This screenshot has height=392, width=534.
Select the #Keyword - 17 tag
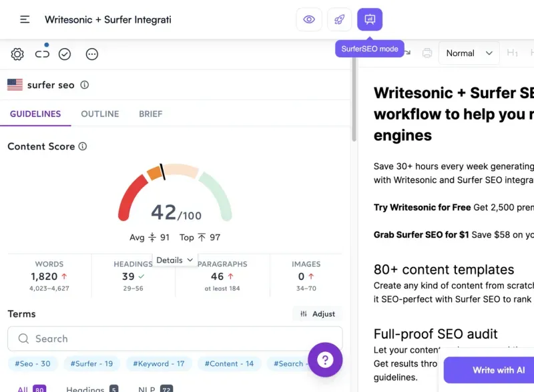point(159,363)
